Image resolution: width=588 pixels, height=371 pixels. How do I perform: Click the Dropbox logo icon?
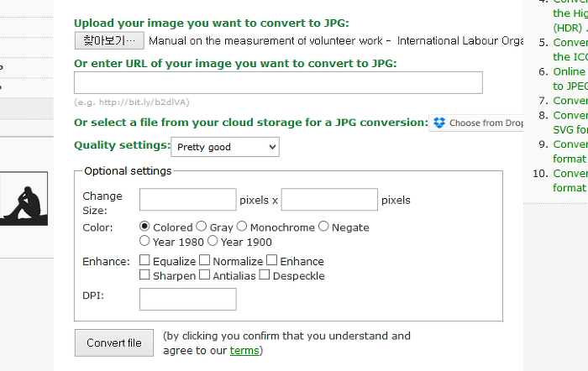[439, 123]
